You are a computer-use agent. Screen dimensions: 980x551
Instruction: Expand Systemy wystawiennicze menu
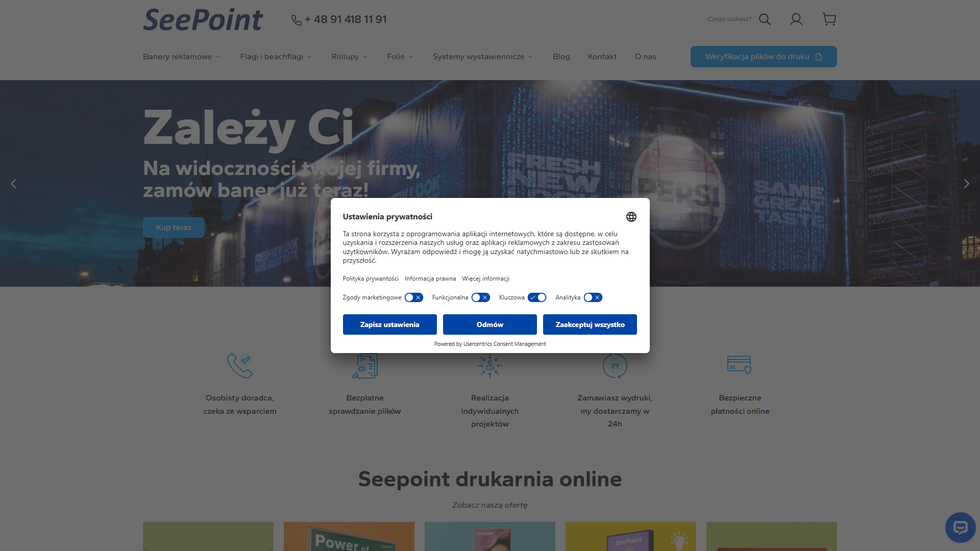483,57
